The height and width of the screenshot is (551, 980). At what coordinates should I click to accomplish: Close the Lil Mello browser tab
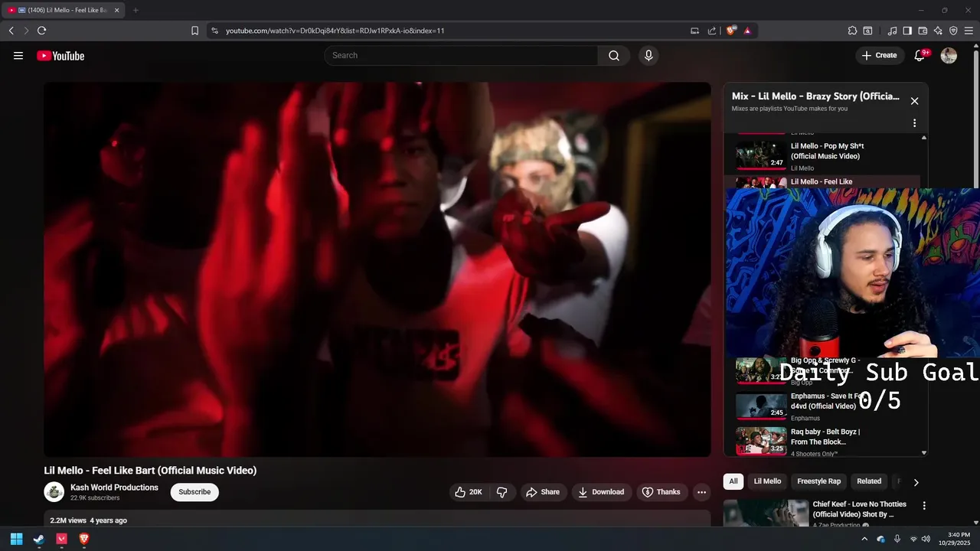tap(117, 10)
